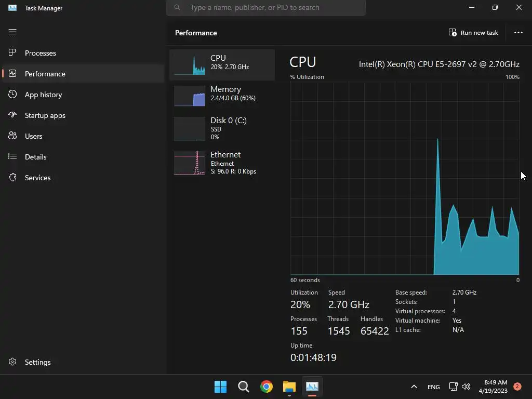Viewport: 532px width, 399px height.
Task: Click the Threads count 1545
Action: coord(339,331)
